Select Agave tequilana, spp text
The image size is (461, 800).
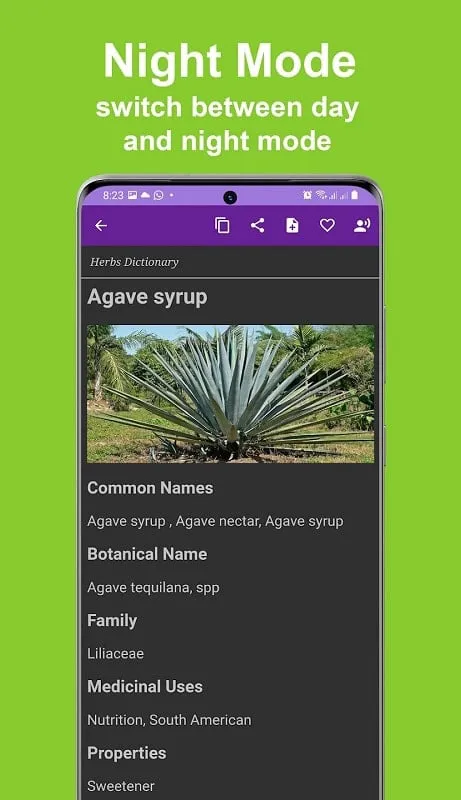coord(153,588)
